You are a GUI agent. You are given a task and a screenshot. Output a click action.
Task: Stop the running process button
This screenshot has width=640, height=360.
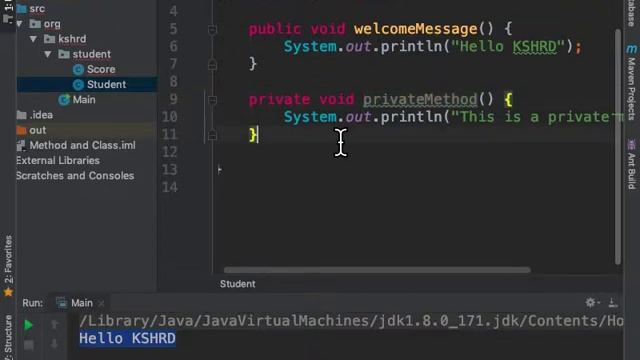click(x=29, y=345)
